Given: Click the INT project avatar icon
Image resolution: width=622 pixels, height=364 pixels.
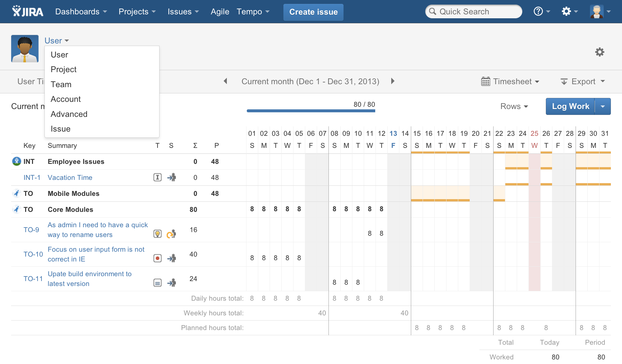Looking at the screenshot, I should point(16,161).
